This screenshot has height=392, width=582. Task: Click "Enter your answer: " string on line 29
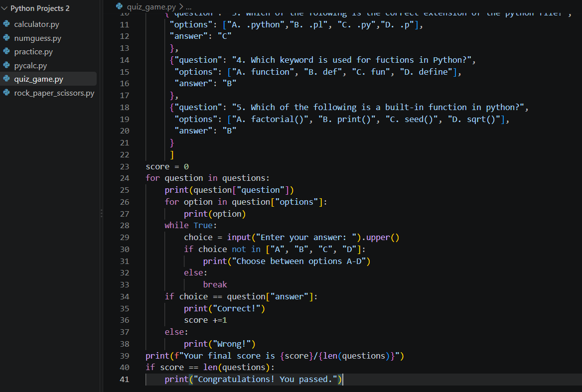[x=306, y=238]
